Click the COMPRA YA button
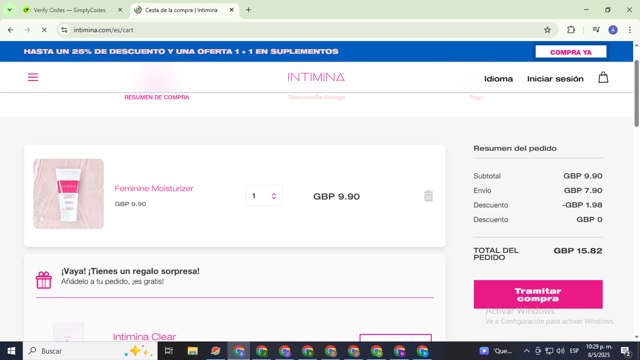The height and width of the screenshot is (360, 640). (x=571, y=52)
